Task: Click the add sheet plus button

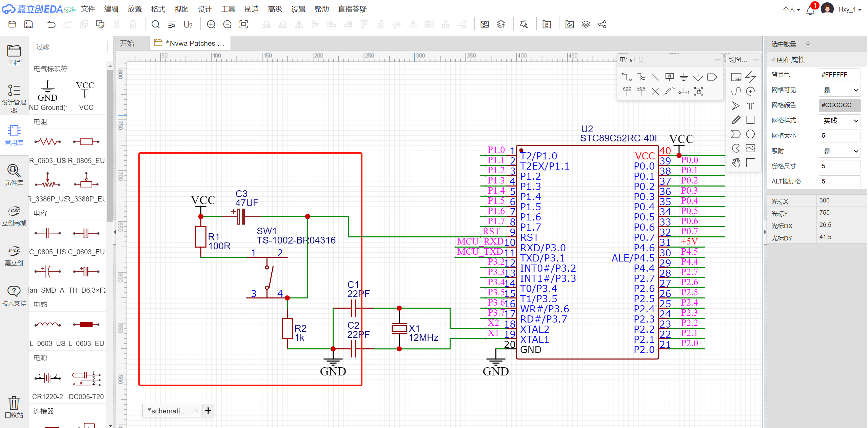Action: pyautogui.click(x=208, y=411)
